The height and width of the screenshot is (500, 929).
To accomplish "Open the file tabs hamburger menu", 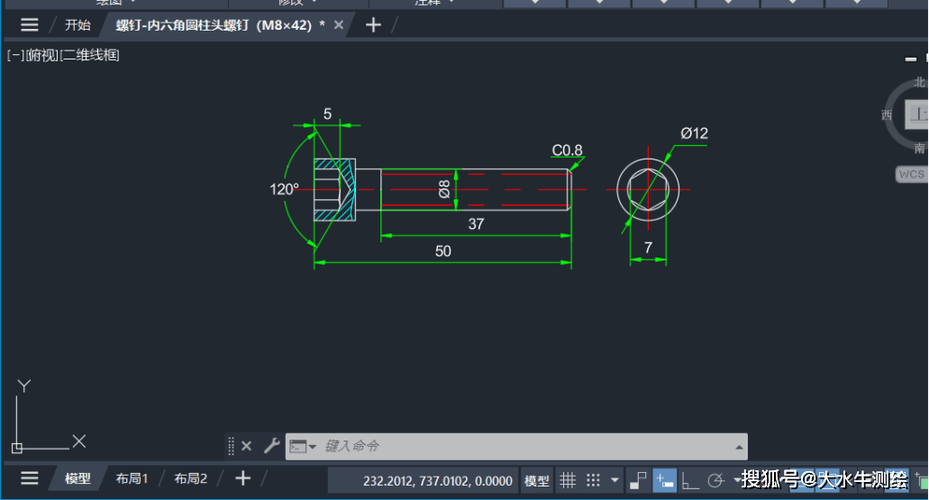I will pos(30,25).
